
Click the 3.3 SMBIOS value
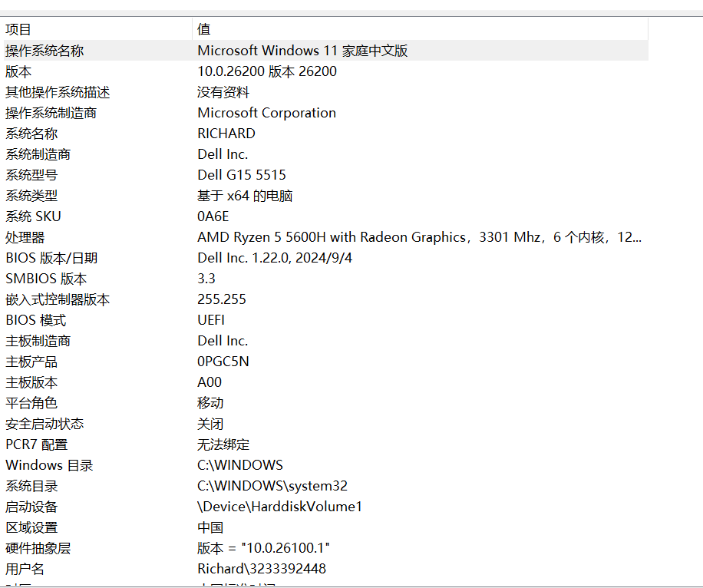pos(206,279)
